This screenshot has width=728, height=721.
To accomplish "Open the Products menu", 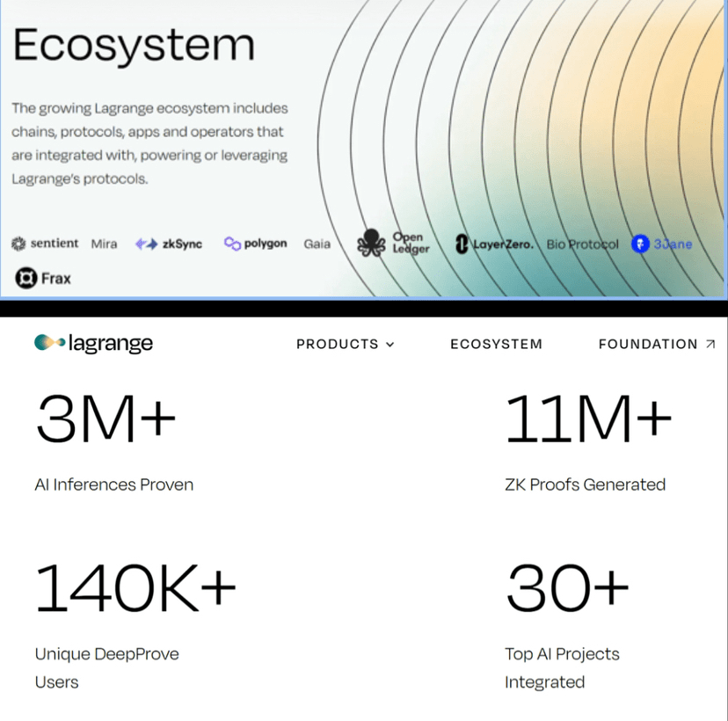I will tap(346, 344).
